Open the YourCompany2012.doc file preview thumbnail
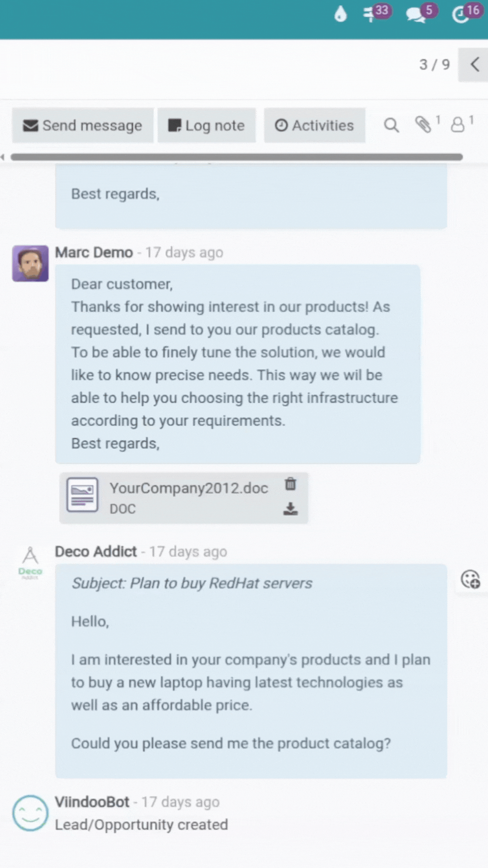The height and width of the screenshot is (868, 488). coord(82,495)
